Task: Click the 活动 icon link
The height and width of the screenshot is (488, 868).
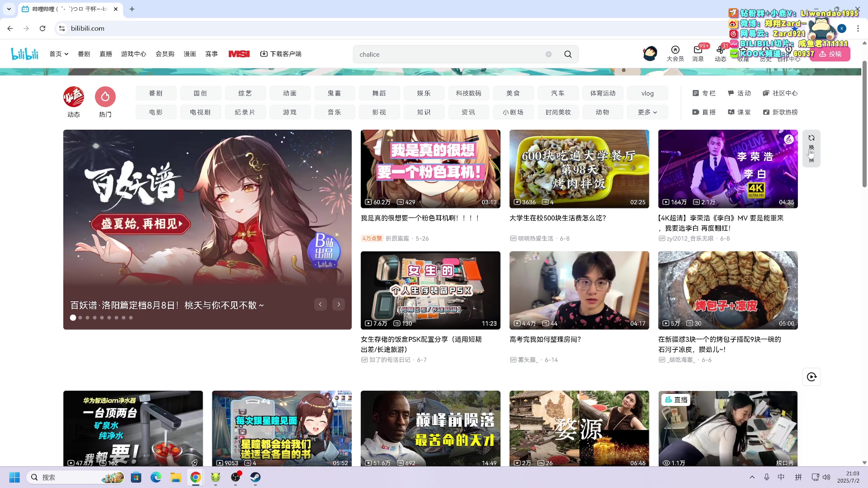Action: tap(739, 93)
